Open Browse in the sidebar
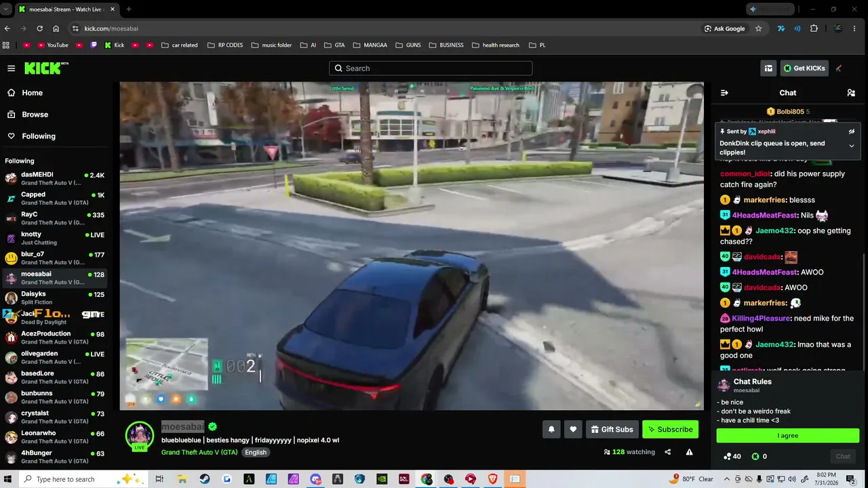Image resolution: width=868 pixels, height=488 pixels. [54, 115]
